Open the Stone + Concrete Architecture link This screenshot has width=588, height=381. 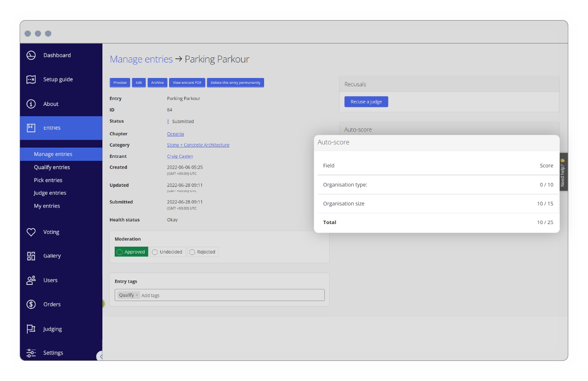pos(198,145)
